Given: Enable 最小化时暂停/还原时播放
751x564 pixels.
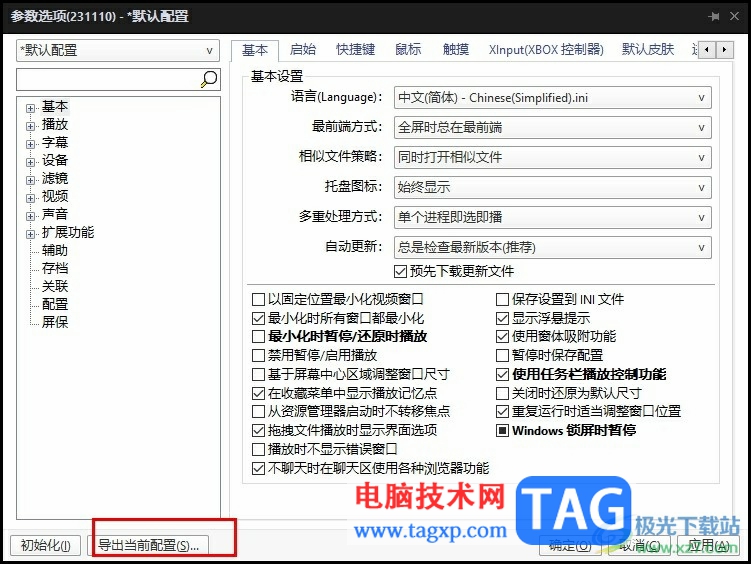Looking at the screenshot, I should point(258,337).
